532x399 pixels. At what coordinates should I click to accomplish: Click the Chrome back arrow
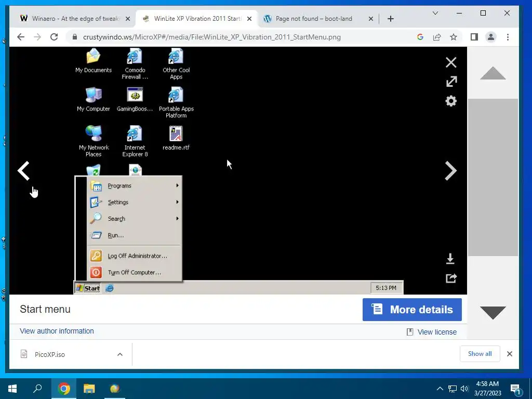pyautogui.click(x=21, y=37)
